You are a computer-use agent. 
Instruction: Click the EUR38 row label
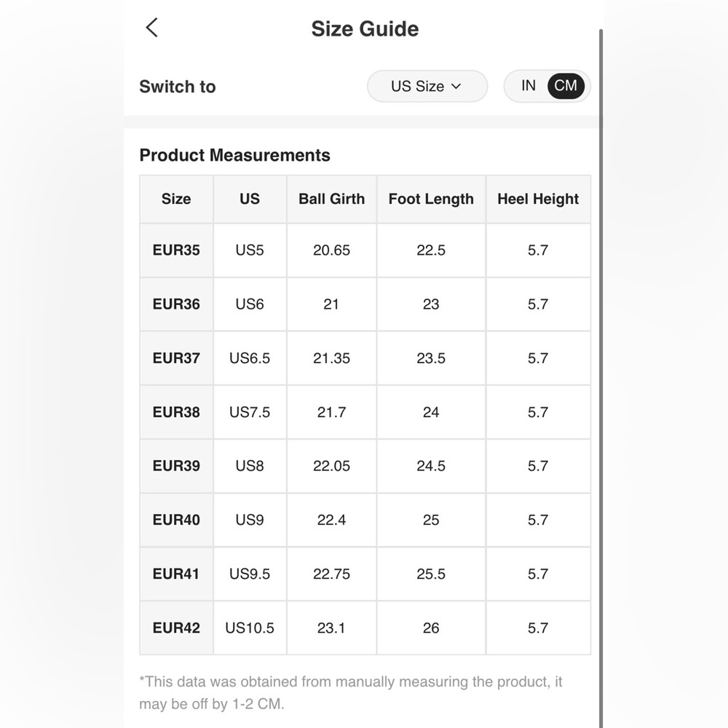(176, 412)
